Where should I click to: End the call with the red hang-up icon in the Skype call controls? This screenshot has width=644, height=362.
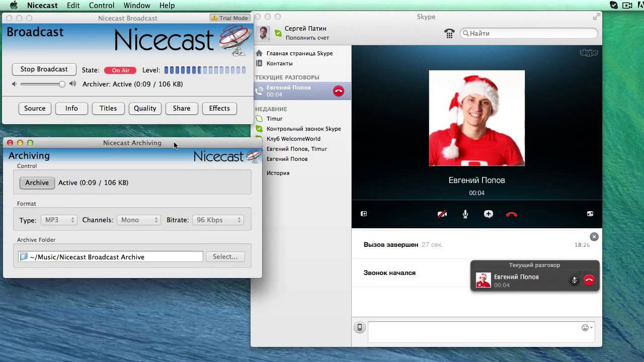(x=512, y=214)
